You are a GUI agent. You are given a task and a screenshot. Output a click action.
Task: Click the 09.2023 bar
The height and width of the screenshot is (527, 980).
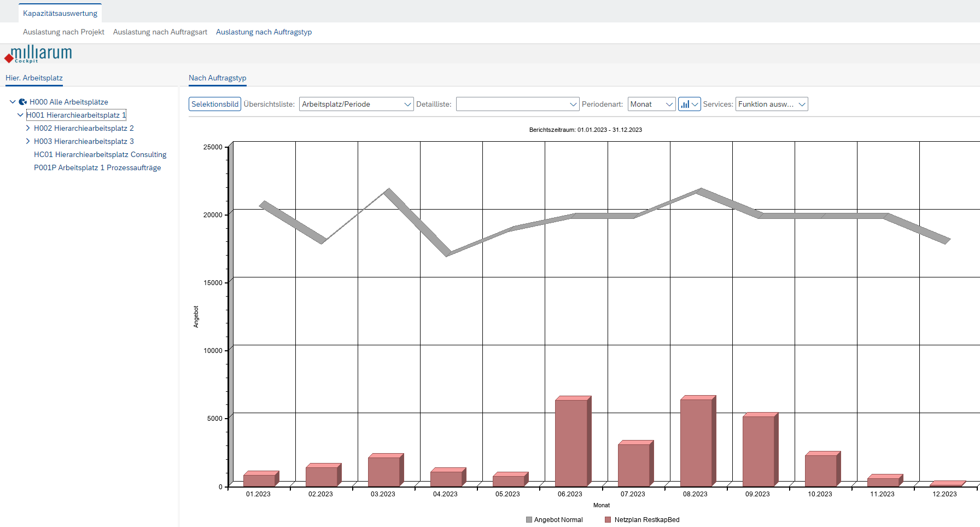click(760, 449)
